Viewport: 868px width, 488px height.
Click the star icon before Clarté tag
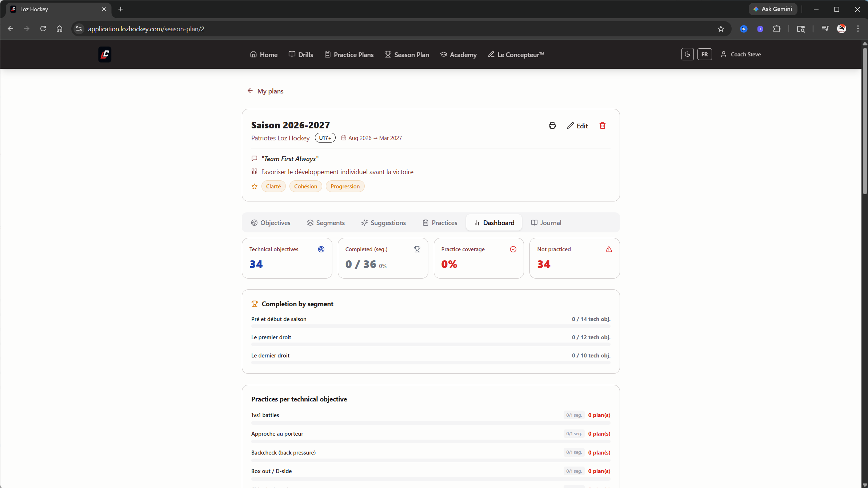coord(255,187)
